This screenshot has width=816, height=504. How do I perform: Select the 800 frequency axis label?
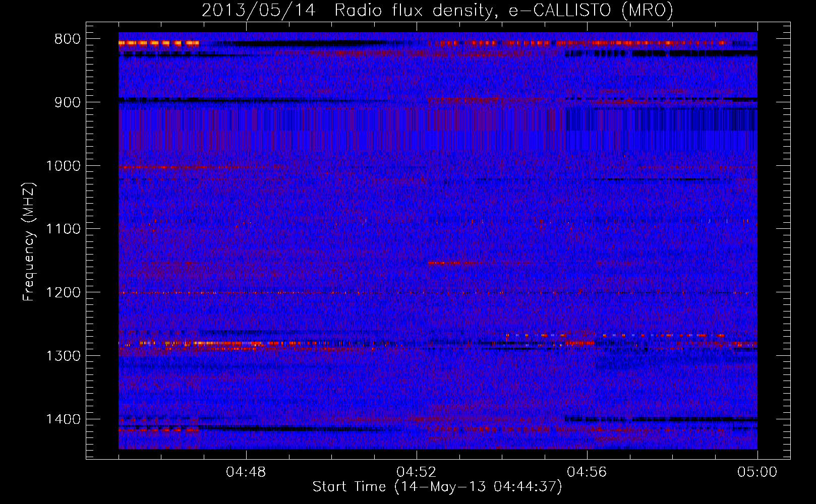point(67,39)
